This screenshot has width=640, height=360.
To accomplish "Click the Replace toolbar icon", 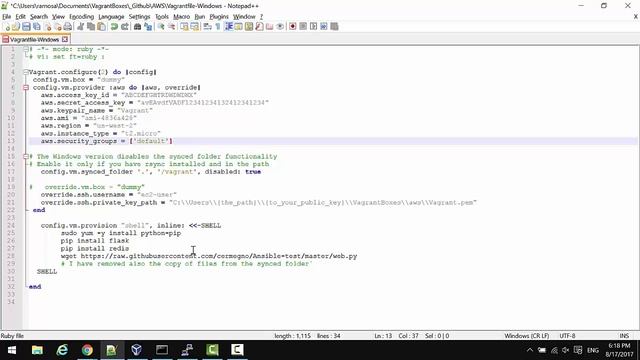I will tap(148, 27).
